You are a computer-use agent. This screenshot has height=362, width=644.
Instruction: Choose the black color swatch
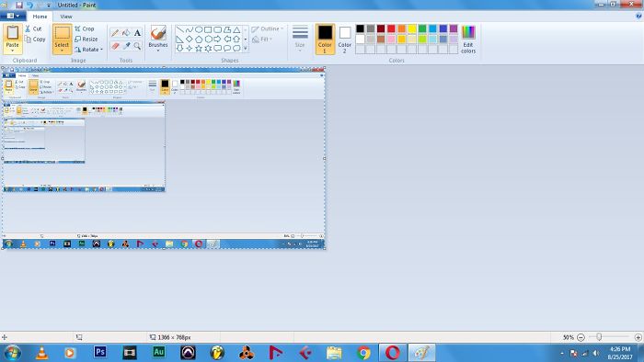pos(361,28)
